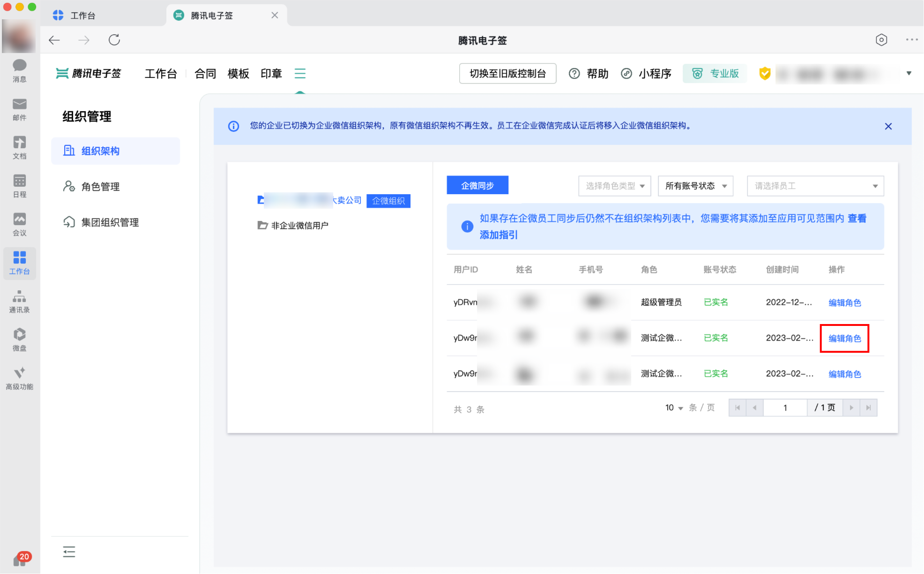Open 合同 in top navigation
The image size is (924, 574).
point(205,74)
